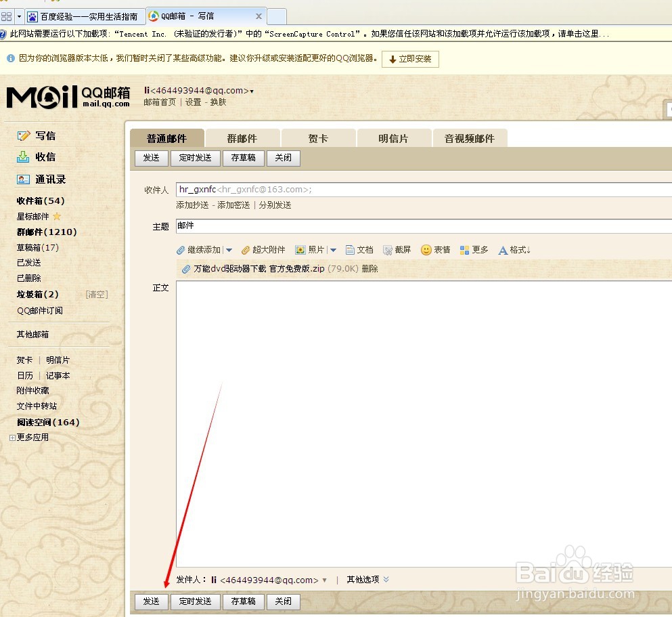Image resolution: width=672 pixels, height=617 pixels.
Task: Click the 添加抄送 link
Action: (x=192, y=205)
